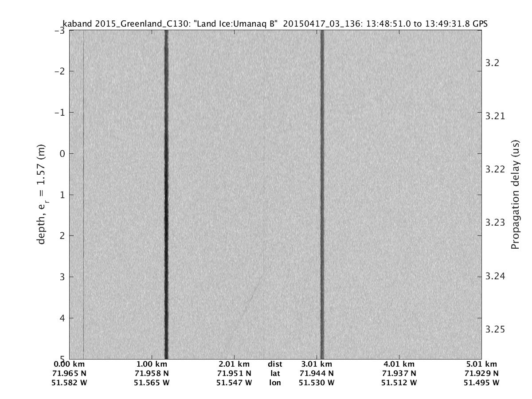The image size is (532, 399).
Task: Click the 2.01 km distance tick label
Action: tap(234, 364)
